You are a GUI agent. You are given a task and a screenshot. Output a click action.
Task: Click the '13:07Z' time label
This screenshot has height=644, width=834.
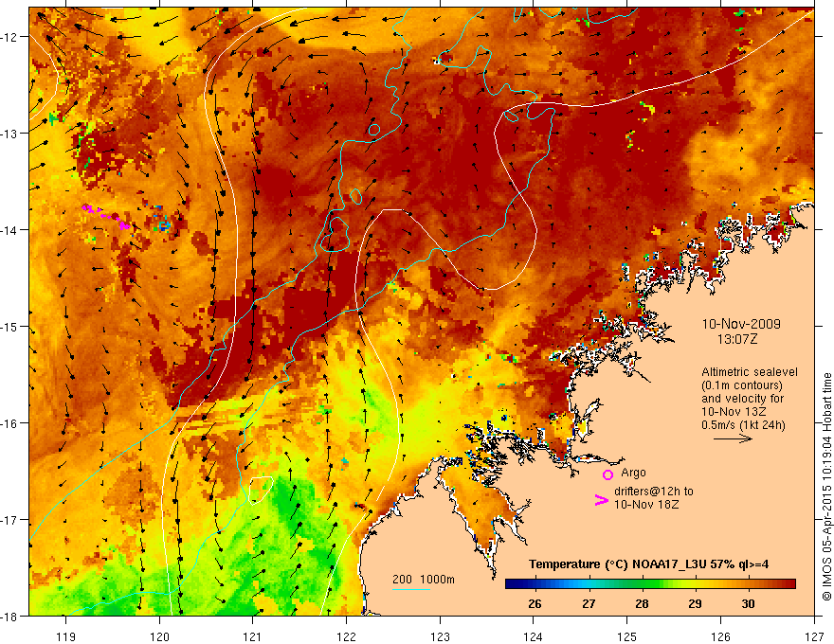(x=737, y=339)
